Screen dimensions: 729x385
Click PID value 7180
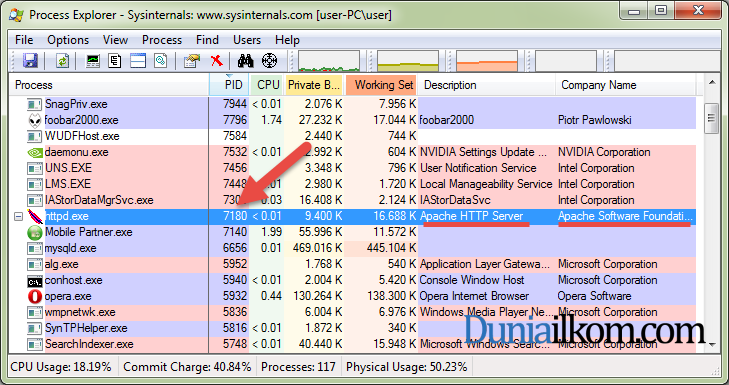235,216
